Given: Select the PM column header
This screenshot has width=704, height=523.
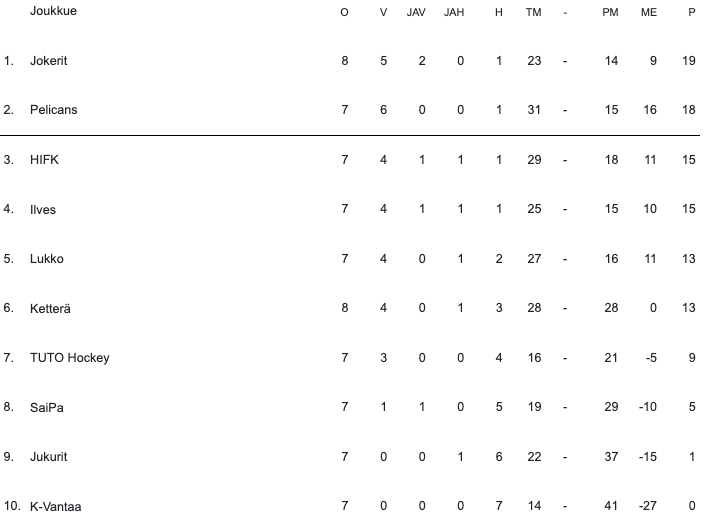Looking at the screenshot, I should 610,13.
